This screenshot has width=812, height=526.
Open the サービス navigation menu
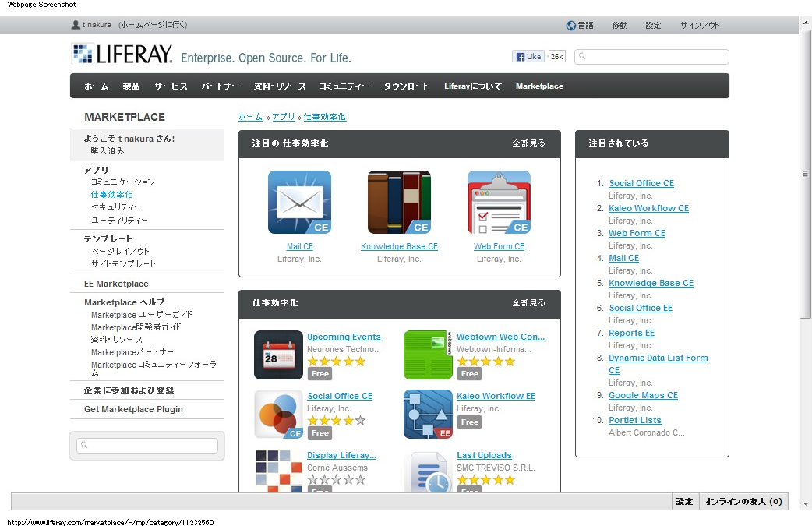click(x=171, y=86)
